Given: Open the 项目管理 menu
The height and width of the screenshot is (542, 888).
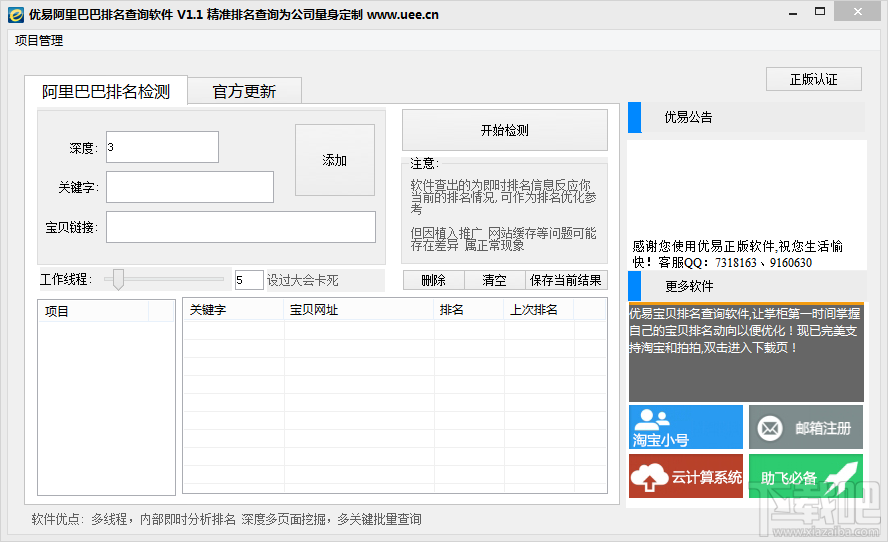Looking at the screenshot, I should click(x=39, y=41).
